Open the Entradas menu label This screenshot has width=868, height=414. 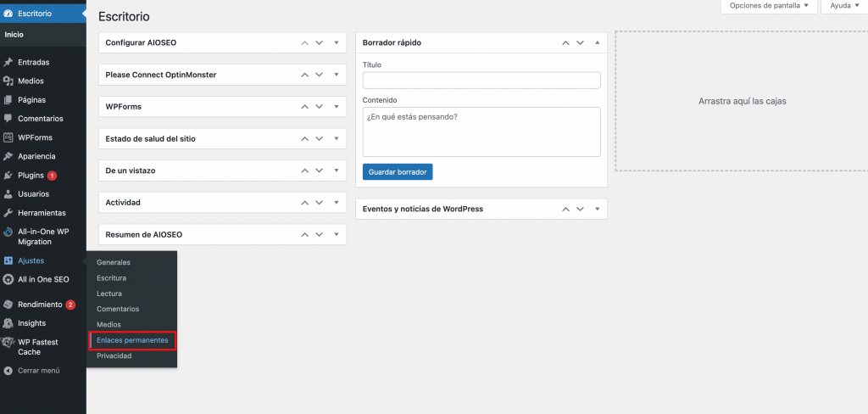[34, 62]
